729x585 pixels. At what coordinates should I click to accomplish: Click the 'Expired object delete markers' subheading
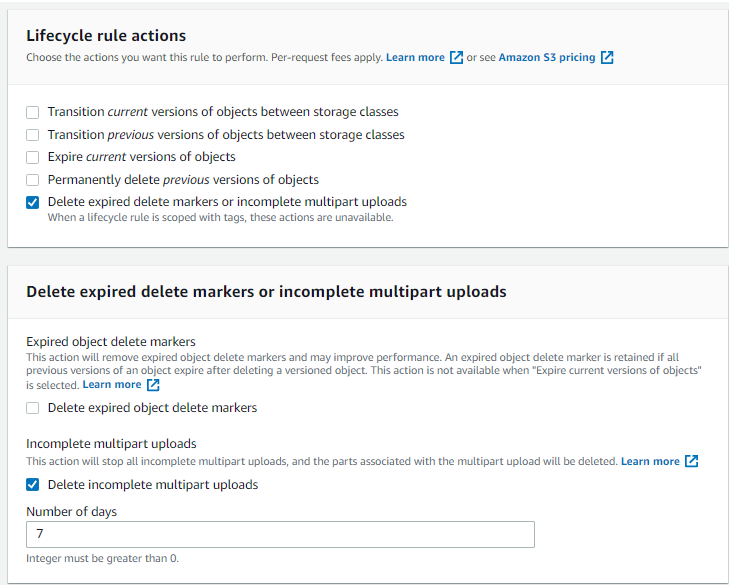[x=111, y=342]
